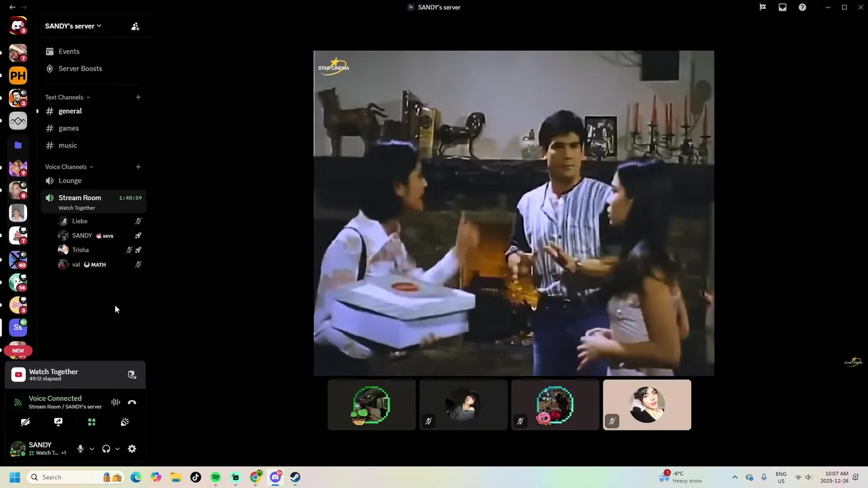
Task: Click the Stream Room 1:40:59 timer
Action: coord(130,198)
